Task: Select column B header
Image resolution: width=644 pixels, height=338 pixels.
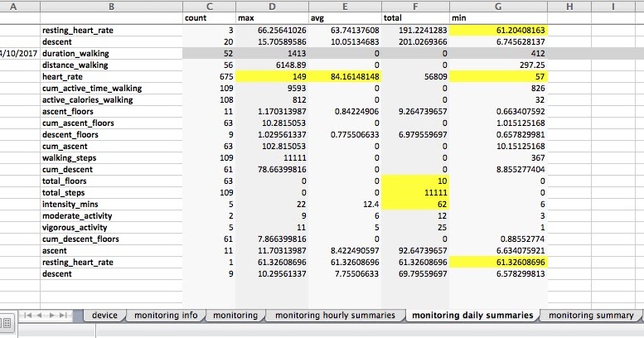Action: point(111,6)
